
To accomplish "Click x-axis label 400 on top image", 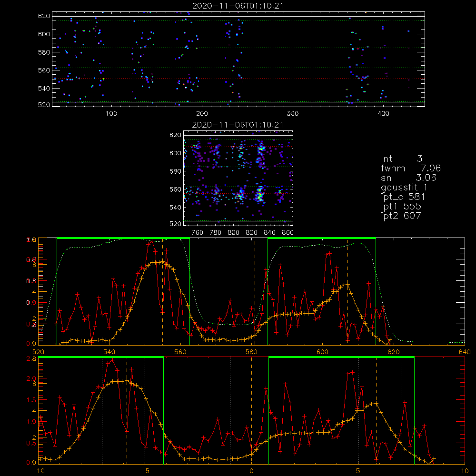I will 383,114.
